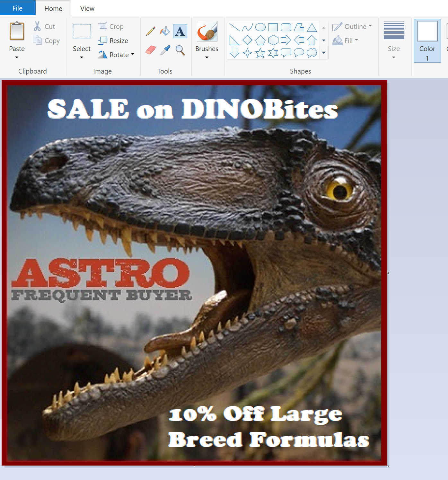Click the Cut button
The height and width of the screenshot is (480, 448).
point(44,26)
